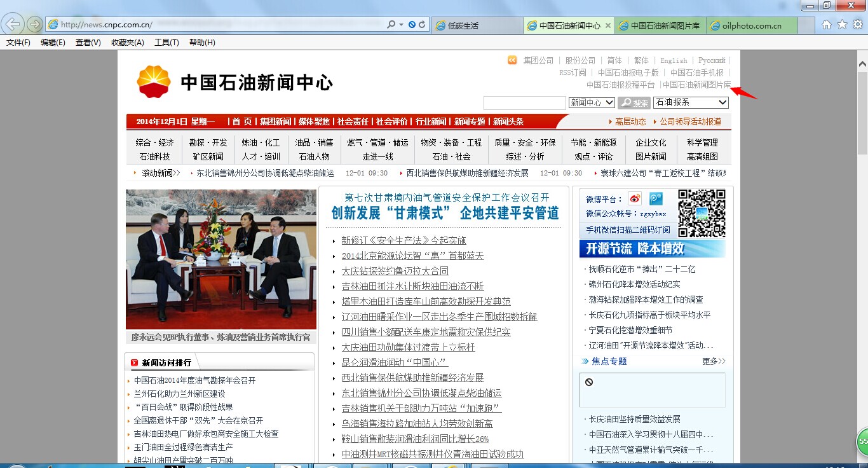Open ranking item 兰州石化助力兰州新区建设

pos(179,394)
